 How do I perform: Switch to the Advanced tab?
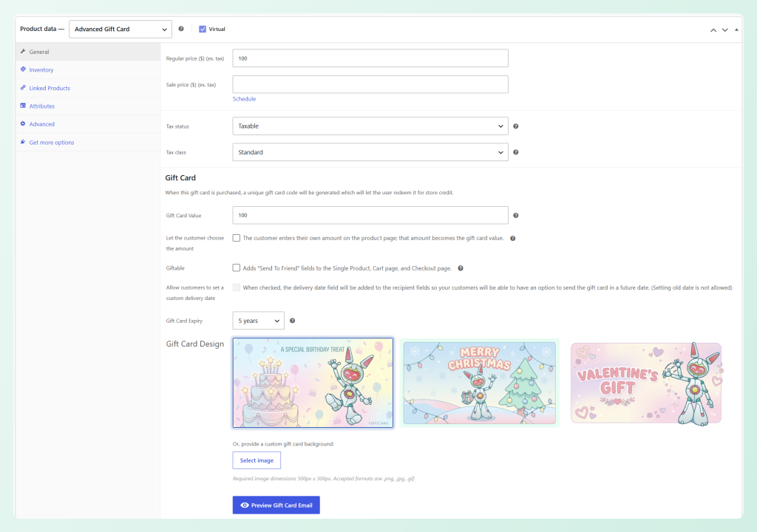coord(88,124)
